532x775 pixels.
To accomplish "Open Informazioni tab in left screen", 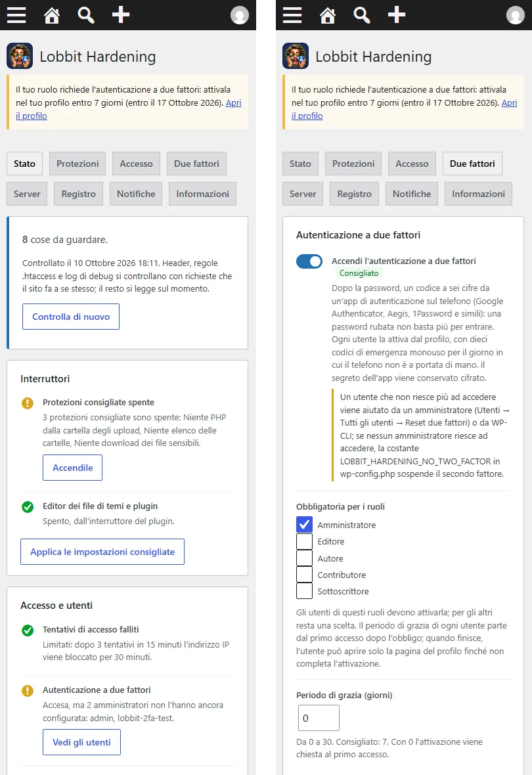I will coord(203,194).
